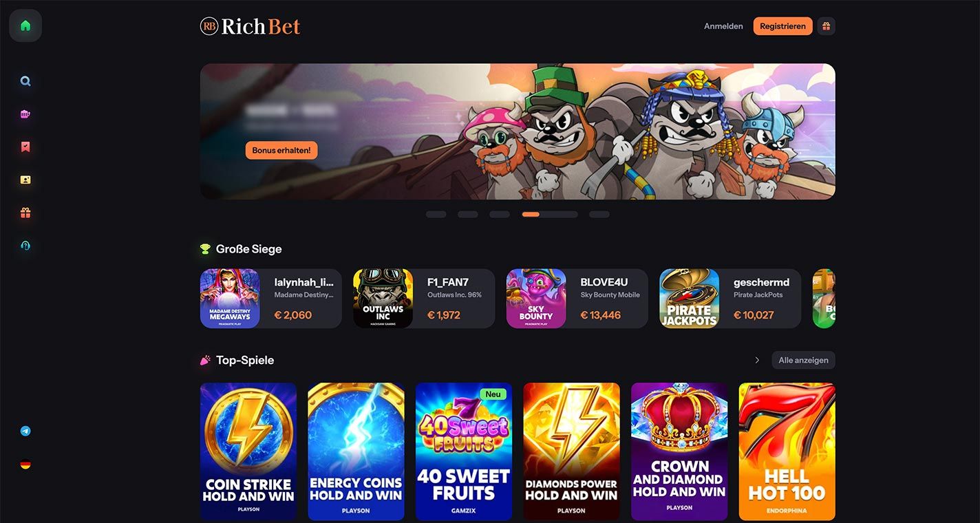Viewport: 980px width, 523px height.
Task: Open the headset support icon in sidebar
Action: coord(25,246)
